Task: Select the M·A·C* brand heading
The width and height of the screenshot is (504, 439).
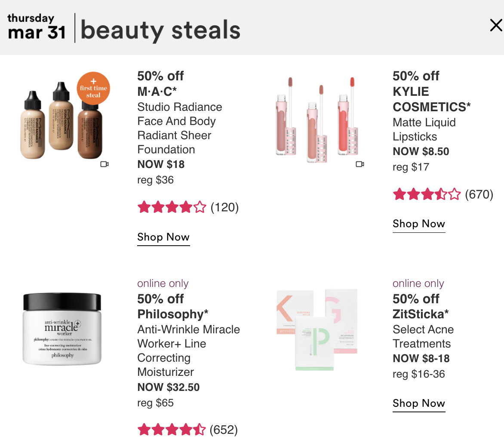Action: (157, 91)
